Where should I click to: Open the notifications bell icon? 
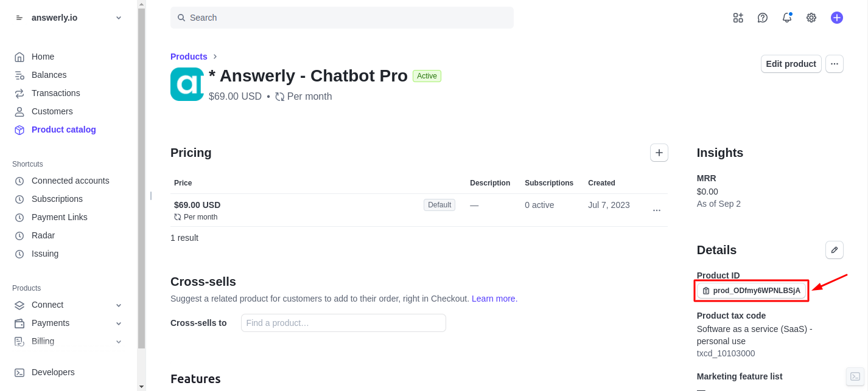787,18
